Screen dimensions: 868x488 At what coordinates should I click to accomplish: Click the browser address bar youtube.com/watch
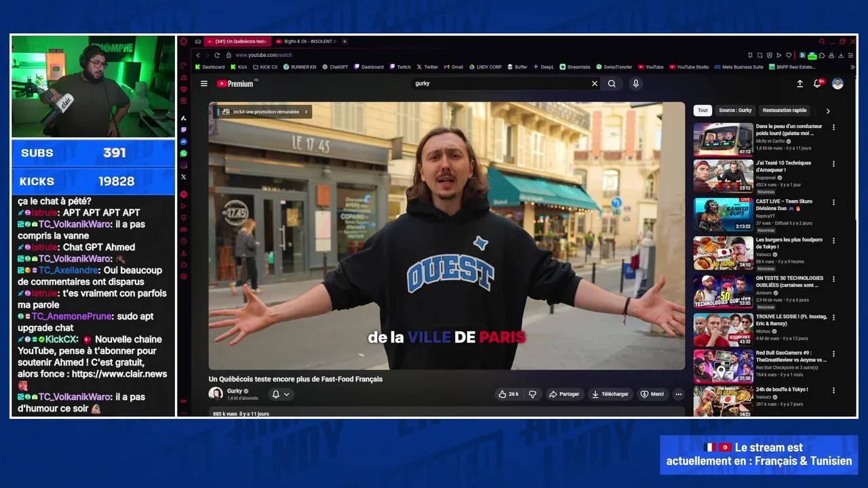(x=264, y=55)
